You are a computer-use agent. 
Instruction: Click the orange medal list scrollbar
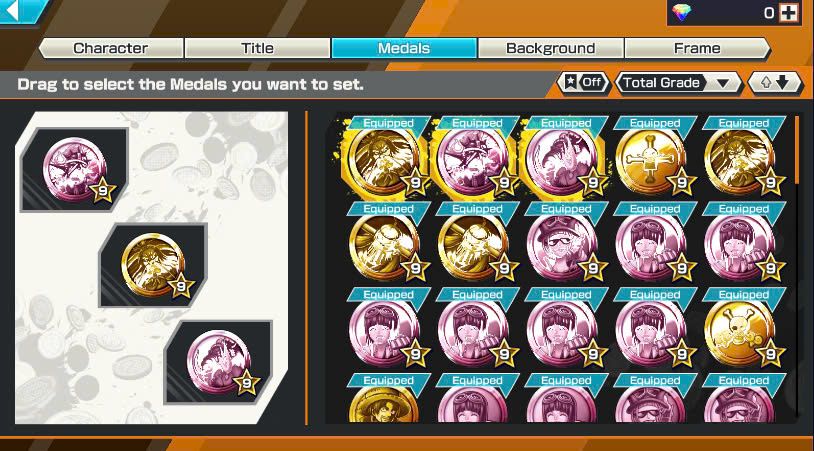coord(798,150)
